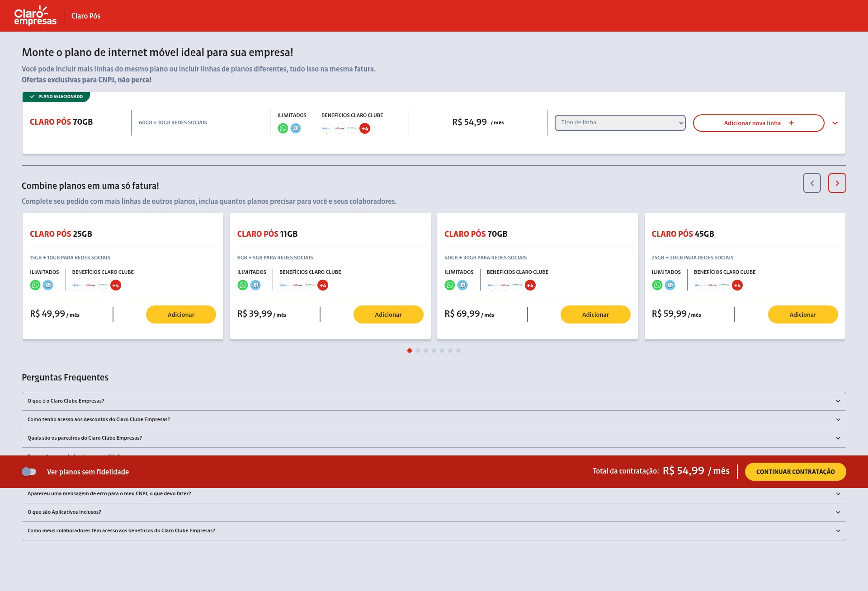Click 'CLARO PÓS 25GB' card title
868x591 pixels.
tap(61, 234)
